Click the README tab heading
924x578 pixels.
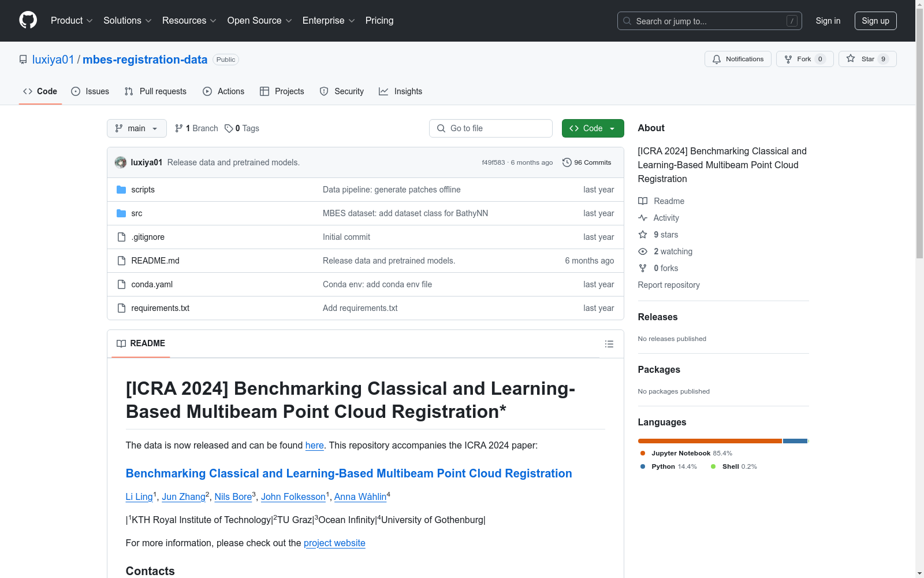(141, 343)
